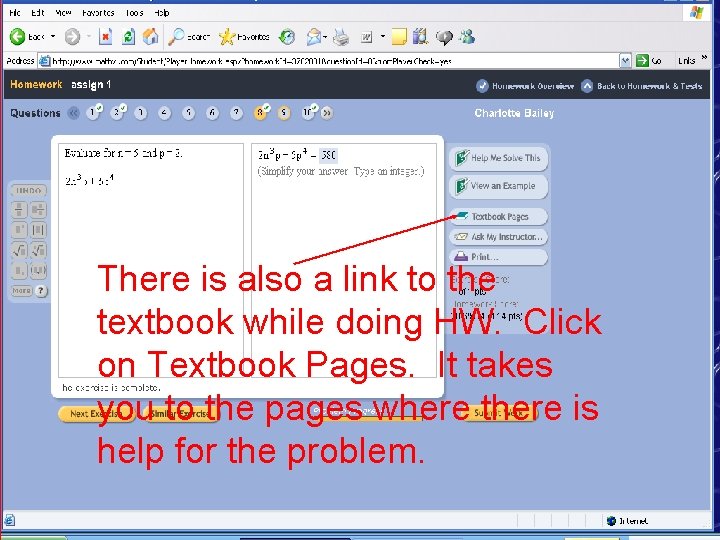
Task: Click Ask My Instructor button
Action: pos(499,237)
